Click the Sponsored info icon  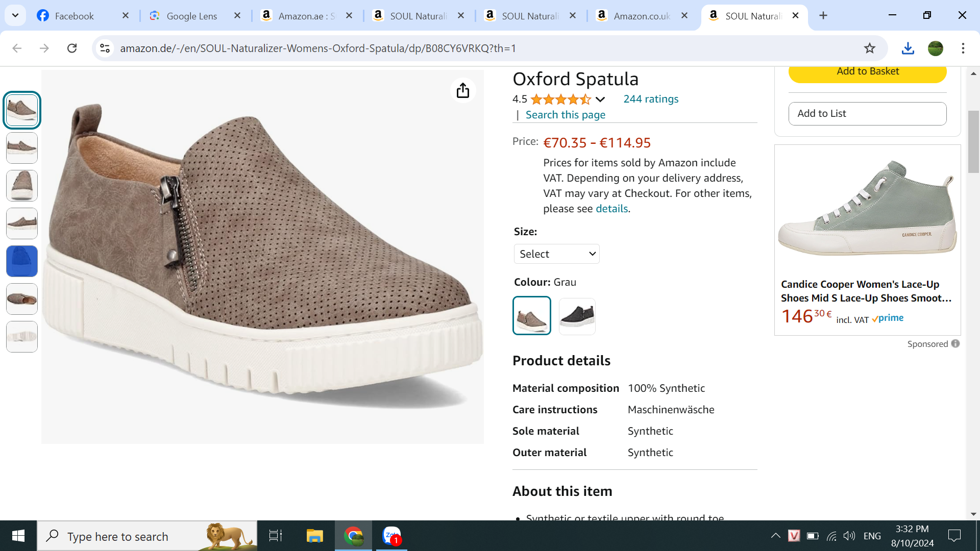tap(955, 344)
